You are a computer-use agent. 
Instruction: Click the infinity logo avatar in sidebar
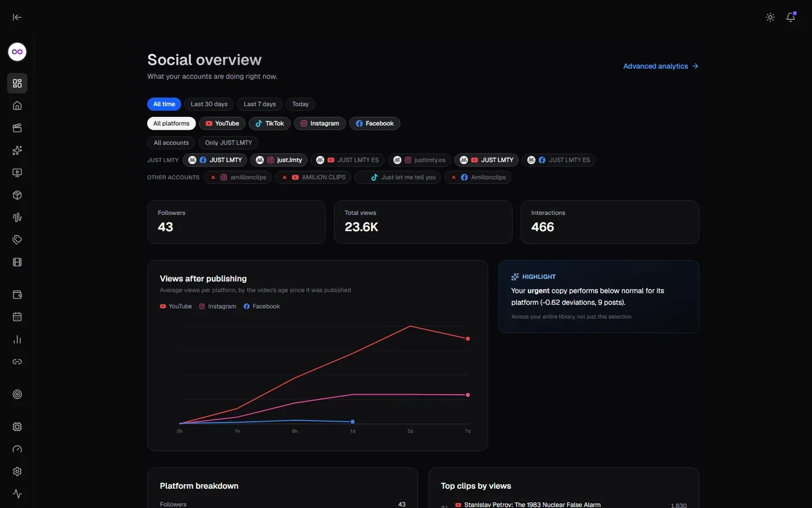[x=17, y=52]
